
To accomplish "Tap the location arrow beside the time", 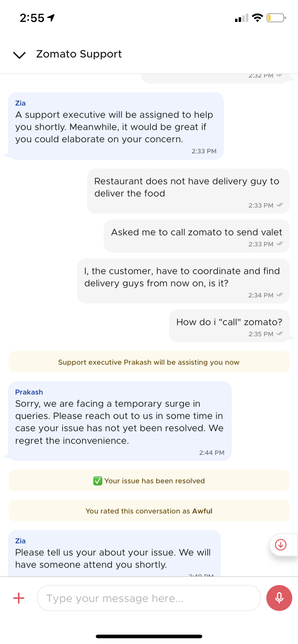I will [x=51, y=18].
